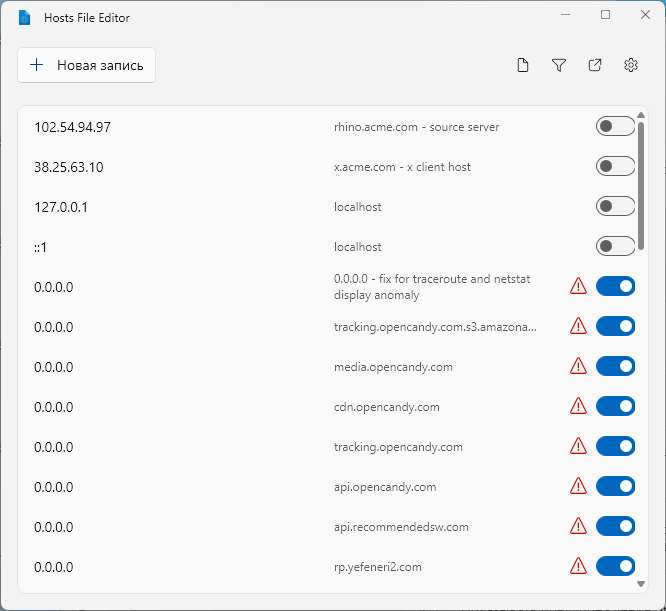Click warning icon for rp.yefeneri2.com entry

(x=578, y=567)
